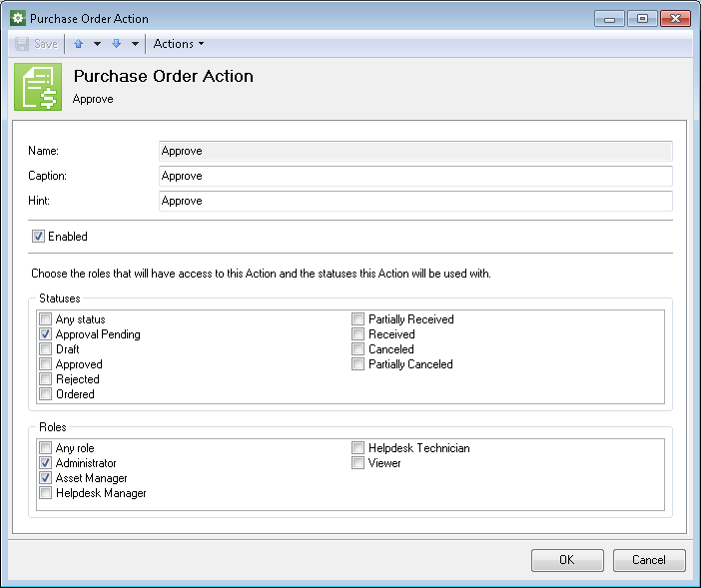Expand the up arrow dropdown

(x=97, y=44)
